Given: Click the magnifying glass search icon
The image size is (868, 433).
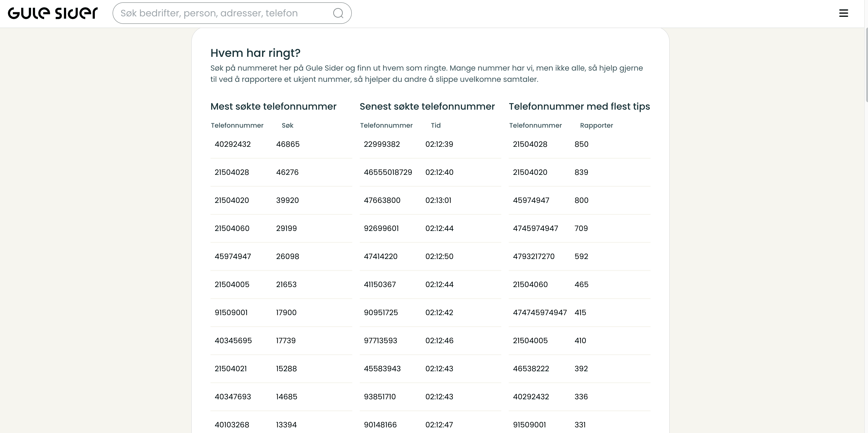Looking at the screenshot, I should click(x=338, y=13).
